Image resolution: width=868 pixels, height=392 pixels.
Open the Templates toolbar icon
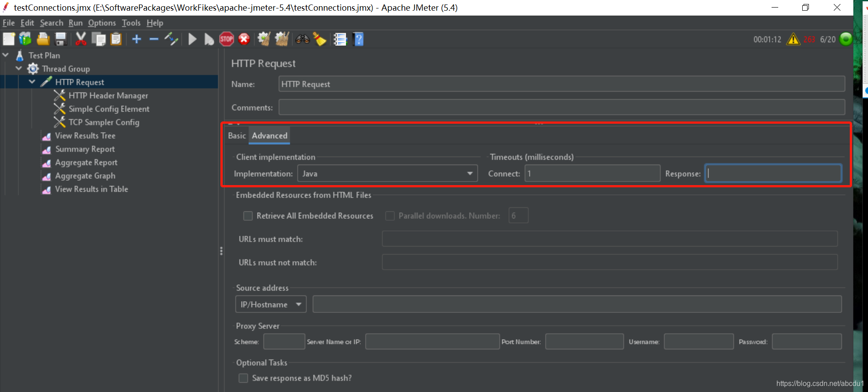point(25,39)
